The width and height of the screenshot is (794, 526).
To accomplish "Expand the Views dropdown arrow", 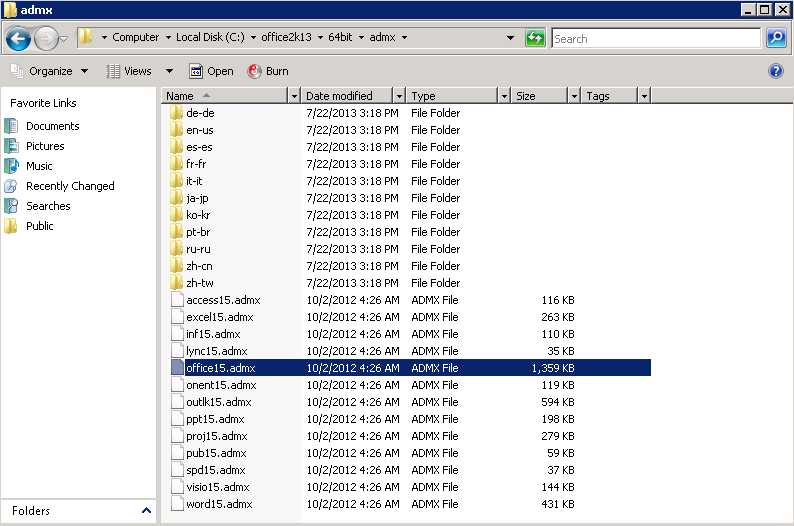I will click(x=169, y=71).
